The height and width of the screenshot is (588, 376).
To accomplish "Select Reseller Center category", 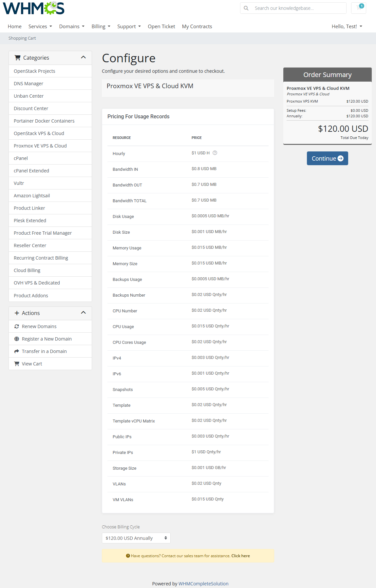I will pos(50,245).
